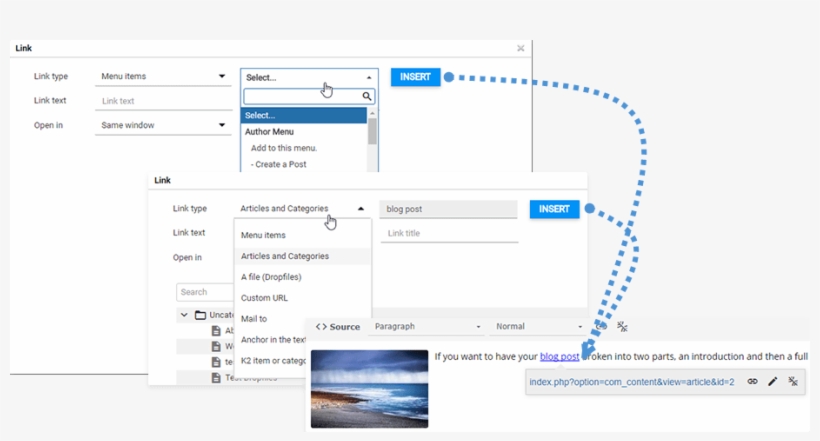The image size is (820, 441).
Task: Click INSERT in the front Link dialog
Action: pos(554,209)
